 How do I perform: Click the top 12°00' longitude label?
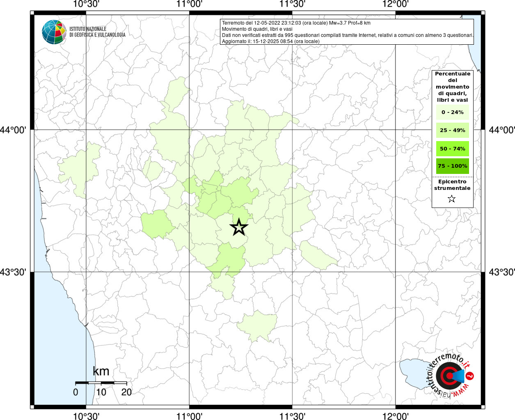pos(396,4)
